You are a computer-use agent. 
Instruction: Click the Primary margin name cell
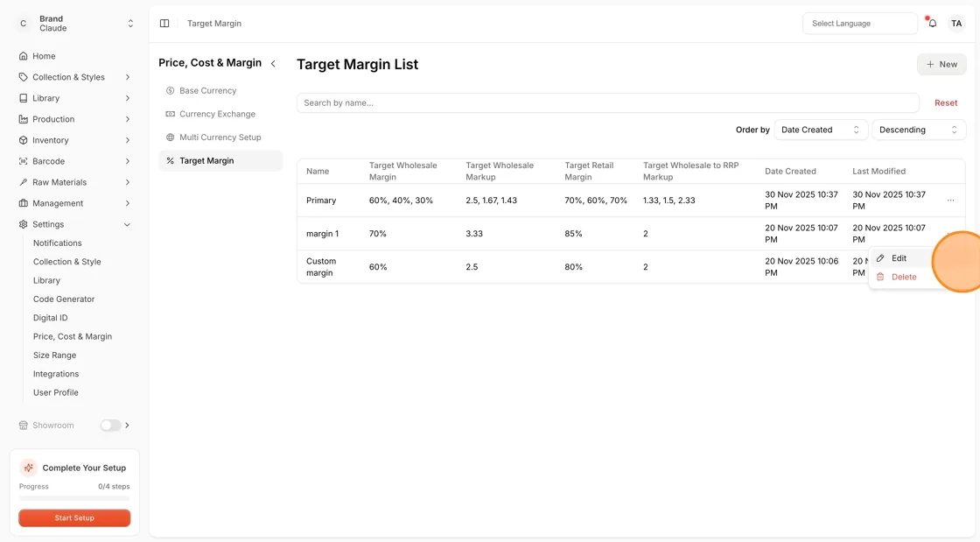[x=321, y=201]
